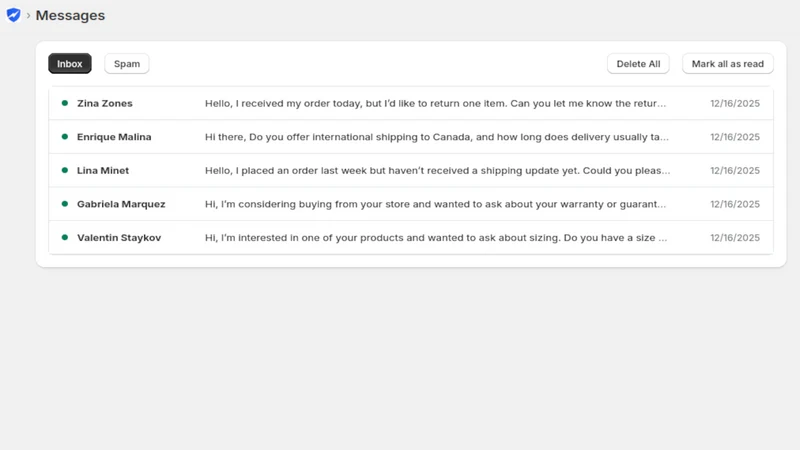
Task: Click the green unread dot for Lina Minet
Action: (x=65, y=170)
